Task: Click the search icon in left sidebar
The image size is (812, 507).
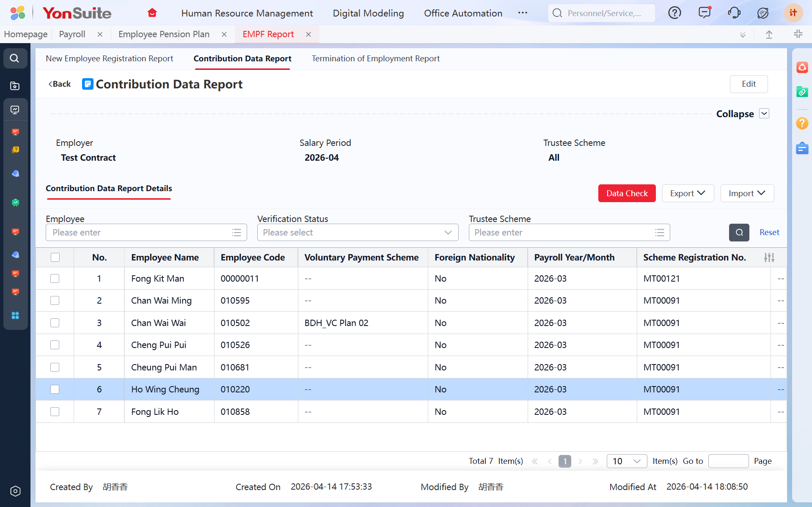Action: point(15,58)
